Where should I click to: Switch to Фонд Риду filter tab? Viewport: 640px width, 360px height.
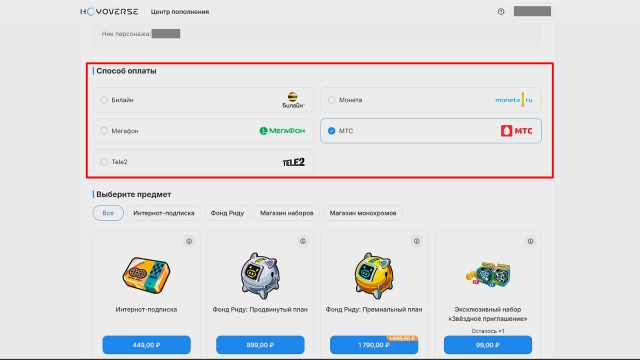[227, 213]
